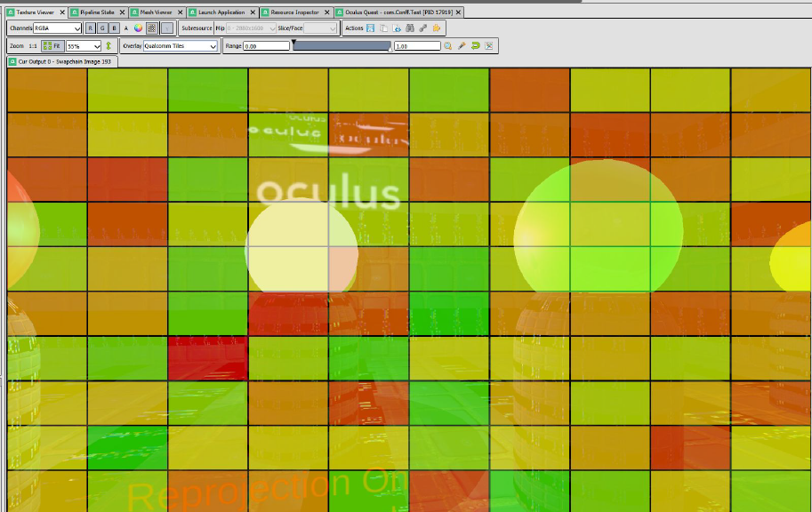812x512 pixels.
Task: Click the wand icon in the Range toolbar
Action: tap(462, 46)
